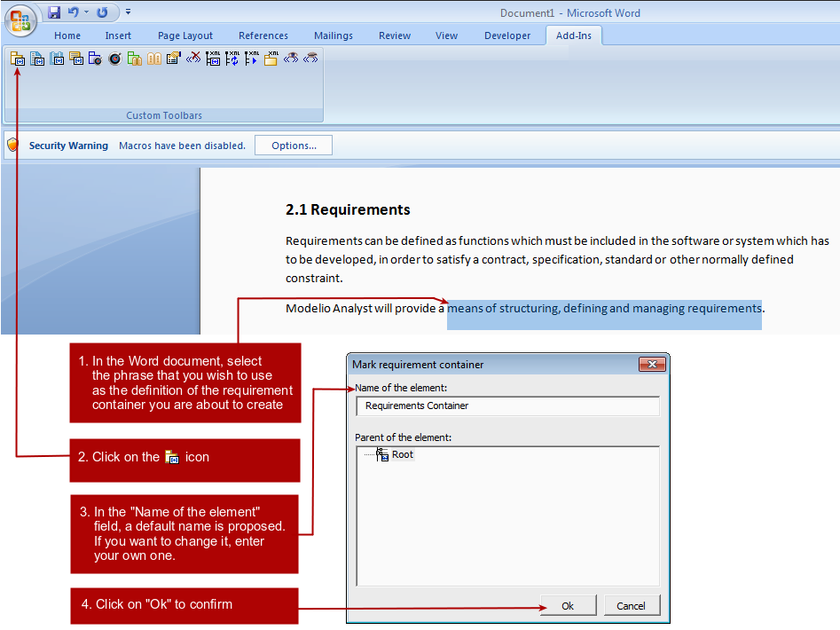Close the Mark requirement container dialog
Screen dimensions: 840x630
click(x=652, y=365)
